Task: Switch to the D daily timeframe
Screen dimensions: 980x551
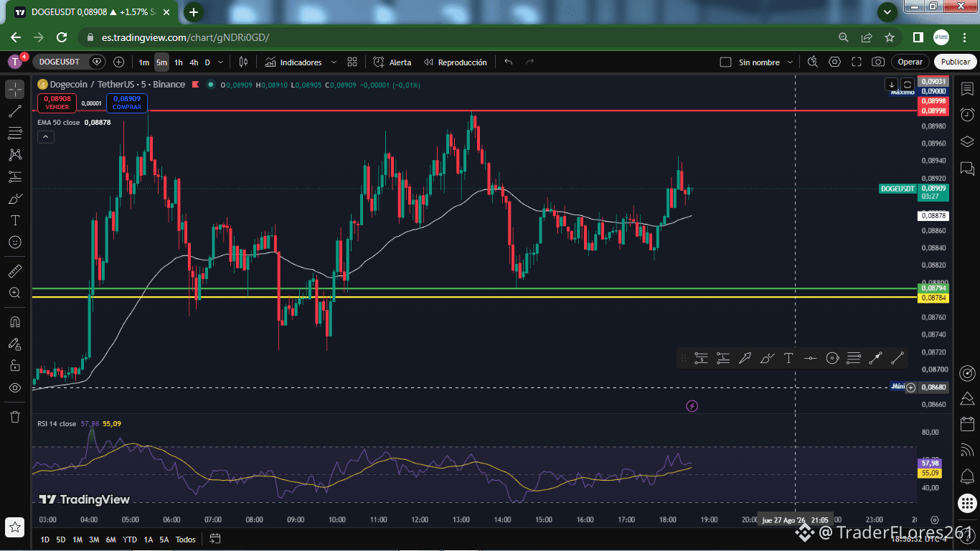Action: tap(207, 62)
